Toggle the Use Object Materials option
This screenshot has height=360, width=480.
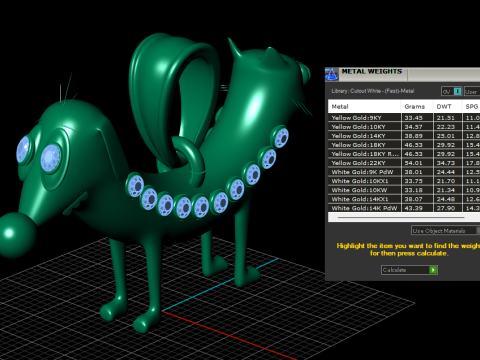(445, 230)
